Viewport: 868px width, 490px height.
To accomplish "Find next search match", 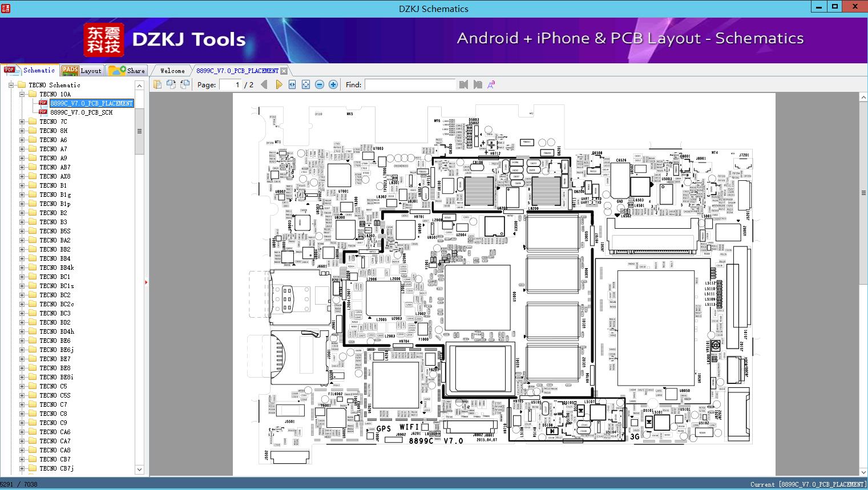I will pos(478,84).
